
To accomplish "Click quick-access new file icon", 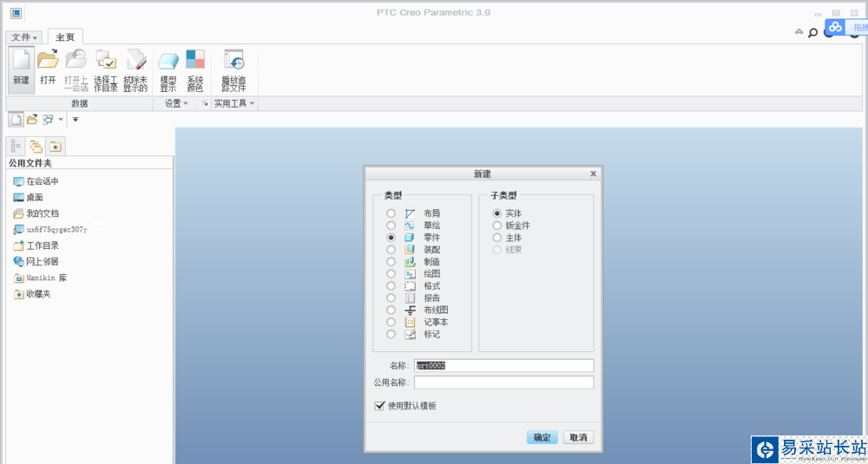I will click(16, 119).
